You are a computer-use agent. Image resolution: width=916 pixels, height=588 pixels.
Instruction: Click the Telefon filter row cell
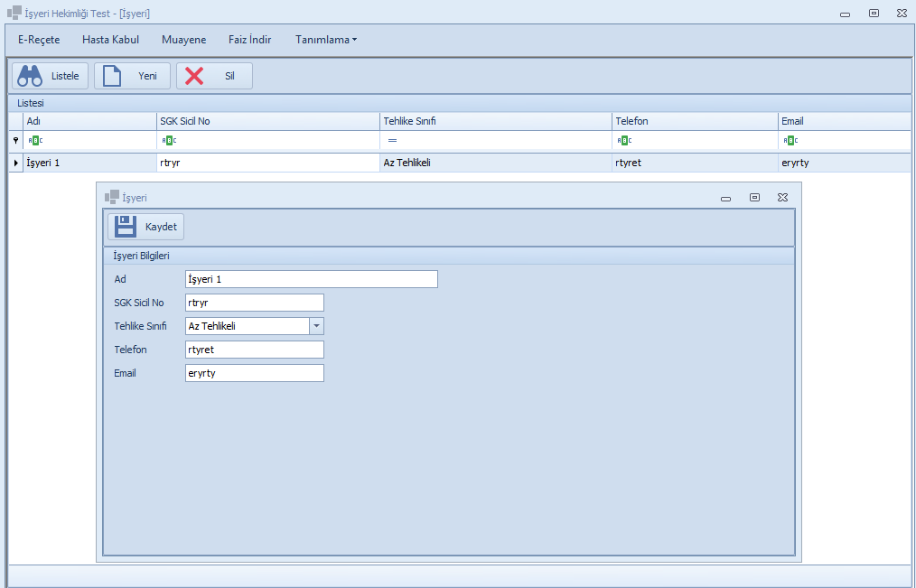click(x=696, y=140)
